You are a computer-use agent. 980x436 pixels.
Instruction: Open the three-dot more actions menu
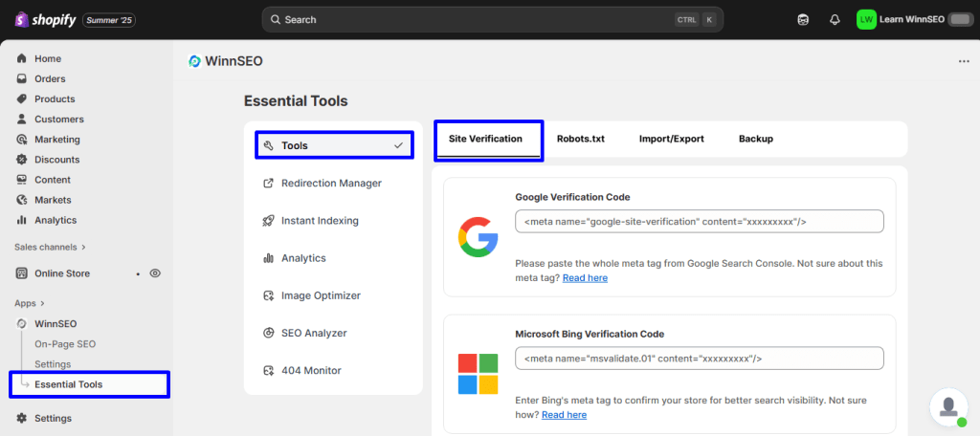coord(964,61)
